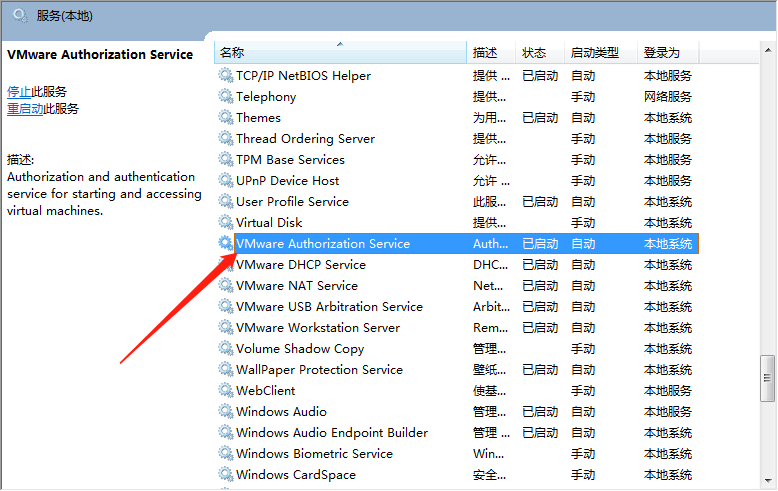Click the Services (本地) header icon
Image resolution: width=778 pixels, height=491 pixels.
click(20, 16)
